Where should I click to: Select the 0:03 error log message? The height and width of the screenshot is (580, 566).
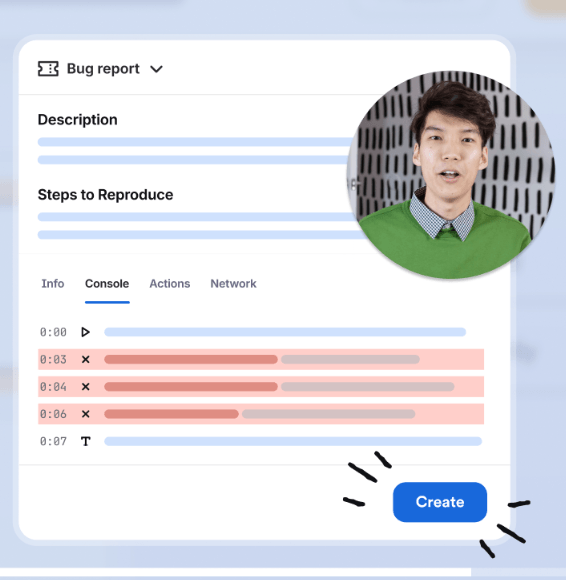coord(262,359)
